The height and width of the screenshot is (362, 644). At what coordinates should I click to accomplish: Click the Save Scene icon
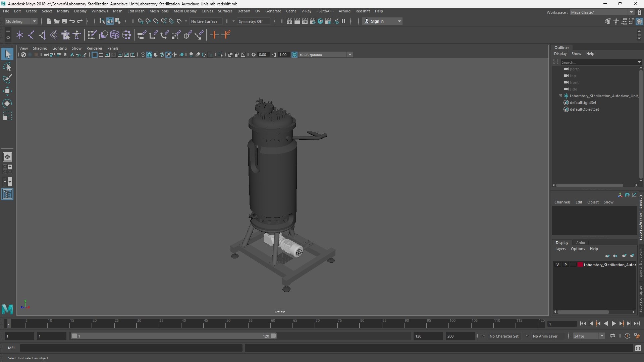click(64, 21)
